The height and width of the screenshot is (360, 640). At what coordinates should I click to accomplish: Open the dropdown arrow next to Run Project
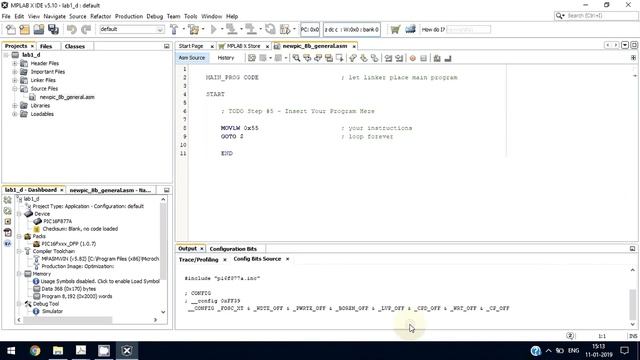click(x=222, y=29)
